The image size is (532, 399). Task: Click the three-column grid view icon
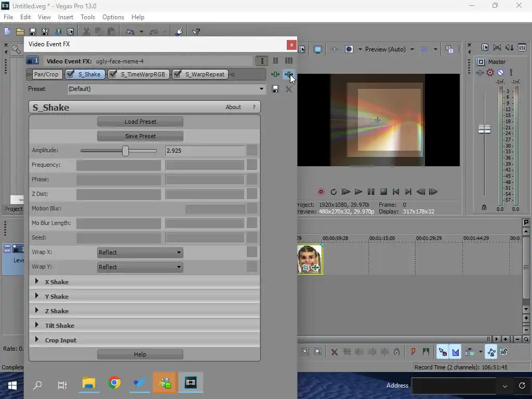289,61
